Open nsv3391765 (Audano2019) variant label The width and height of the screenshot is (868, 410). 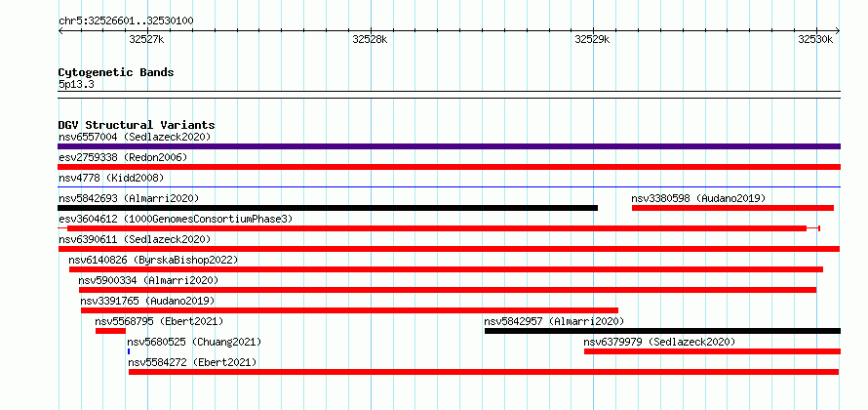pyautogui.click(x=147, y=301)
